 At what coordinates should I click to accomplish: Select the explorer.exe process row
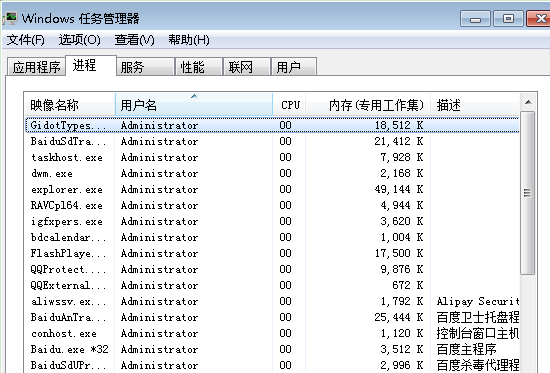[x=272, y=189]
